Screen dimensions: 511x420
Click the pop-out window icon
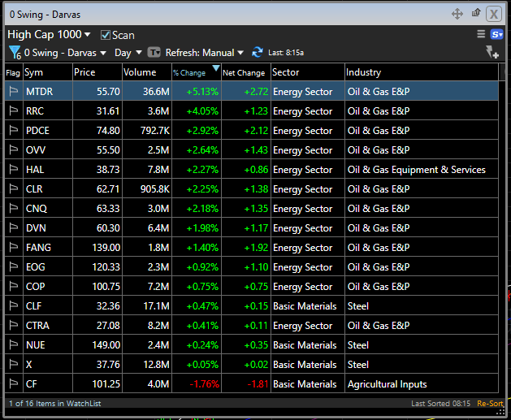tap(475, 14)
